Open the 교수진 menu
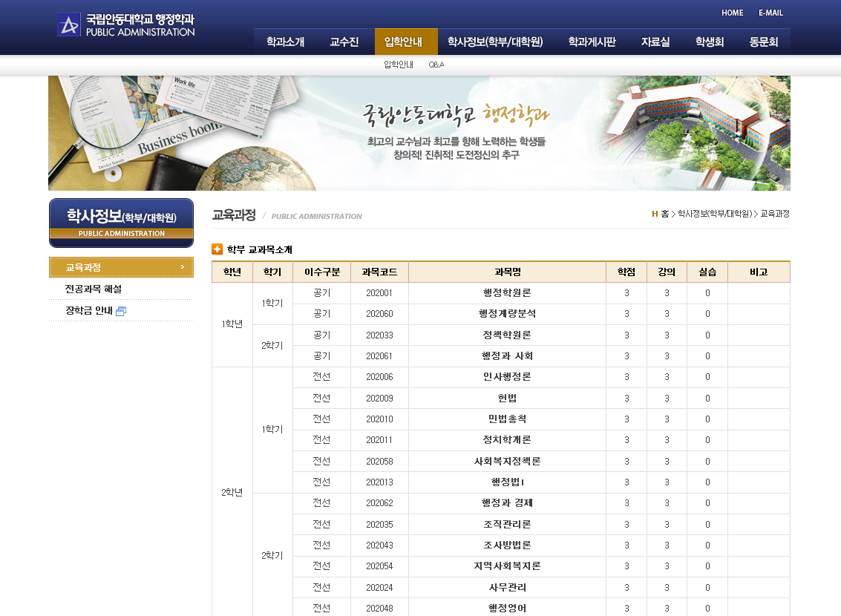Viewport: 841px width, 616px height. (344, 42)
